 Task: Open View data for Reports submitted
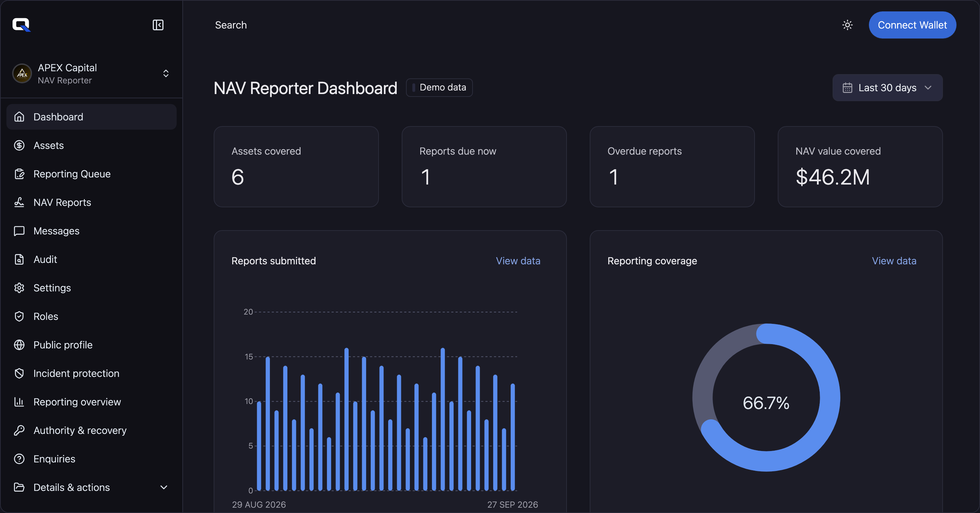518,261
